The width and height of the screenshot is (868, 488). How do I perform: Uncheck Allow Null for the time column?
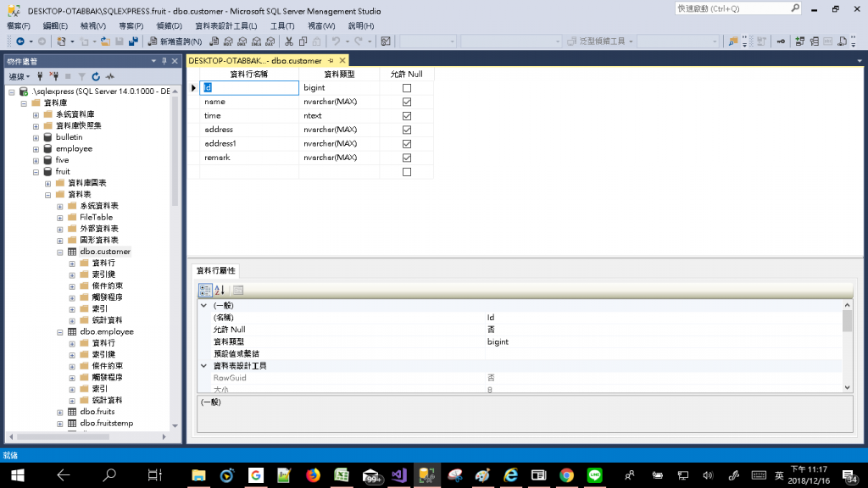pos(407,115)
